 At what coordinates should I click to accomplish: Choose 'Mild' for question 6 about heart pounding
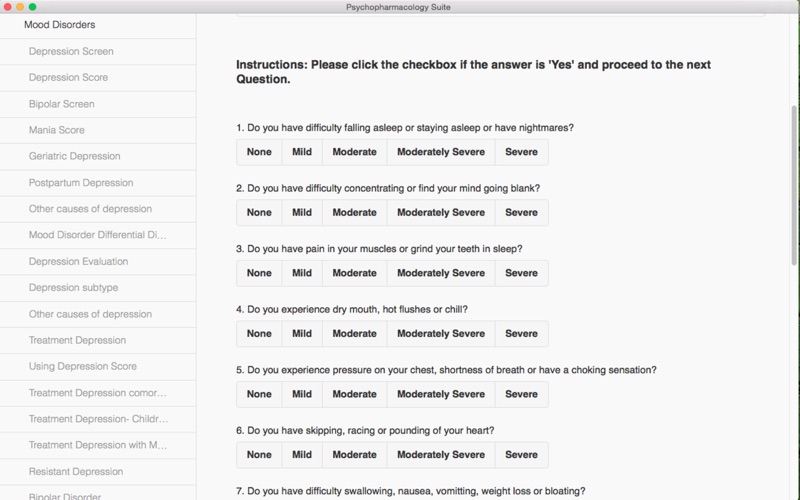pyautogui.click(x=302, y=455)
